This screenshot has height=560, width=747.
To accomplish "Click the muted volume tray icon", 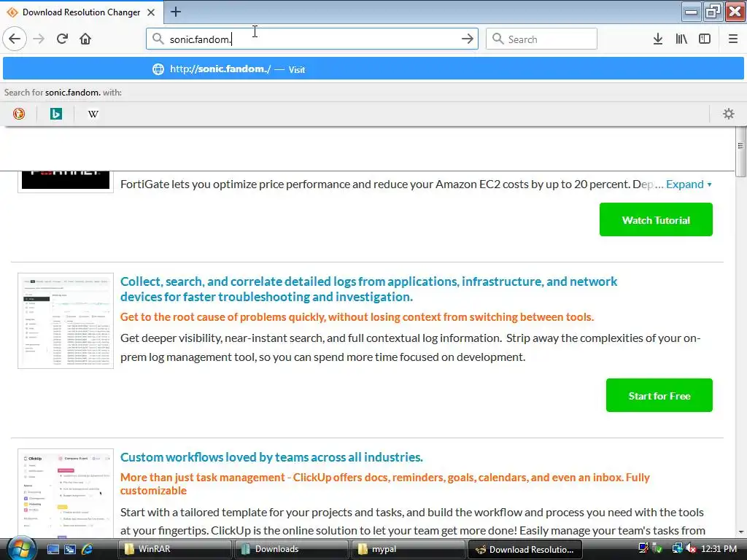I will [692, 549].
